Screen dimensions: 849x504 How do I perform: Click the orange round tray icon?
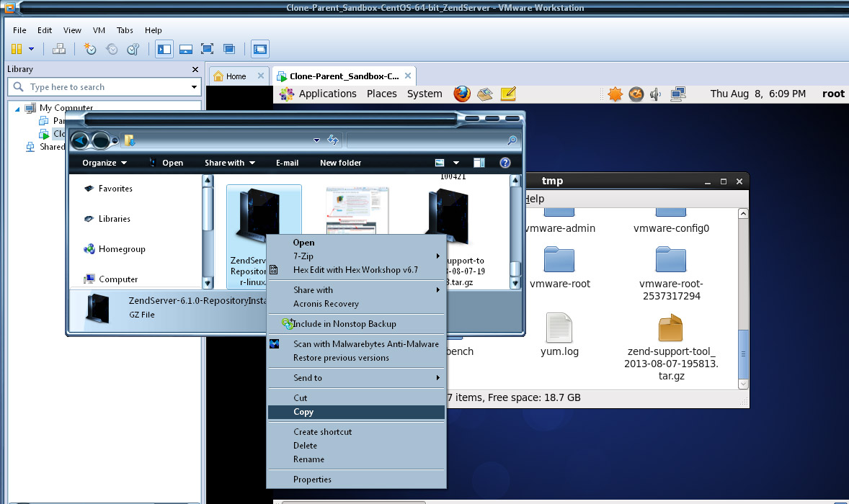636,94
